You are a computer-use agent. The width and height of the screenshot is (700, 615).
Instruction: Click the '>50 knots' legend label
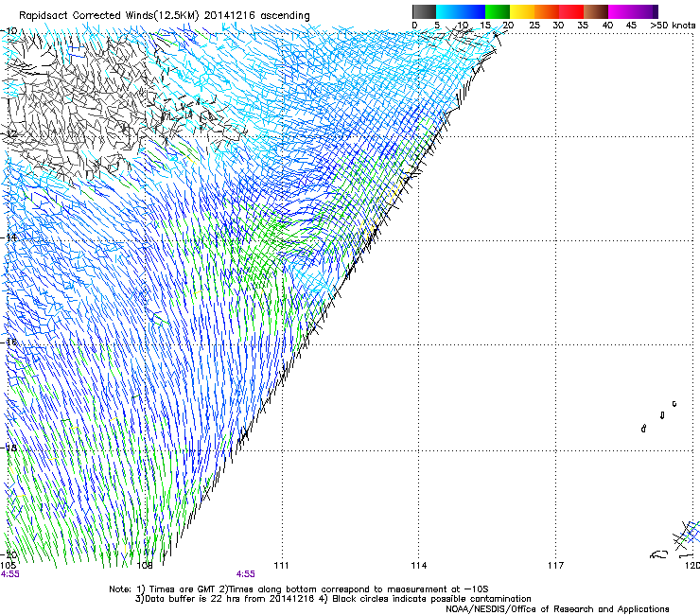tap(673, 25)
